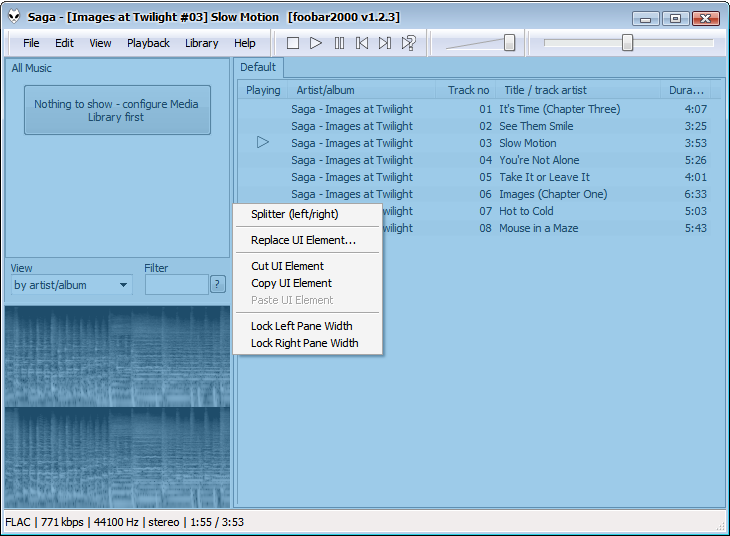Viewport: 730px width, 536px height.
Task: Select the Default playlist tab
Action: (258, 68)
